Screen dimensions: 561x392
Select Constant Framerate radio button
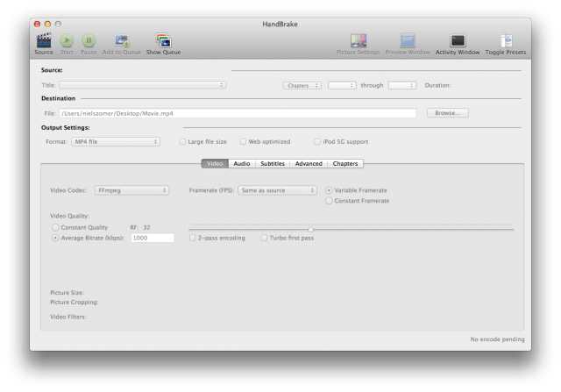329,201
